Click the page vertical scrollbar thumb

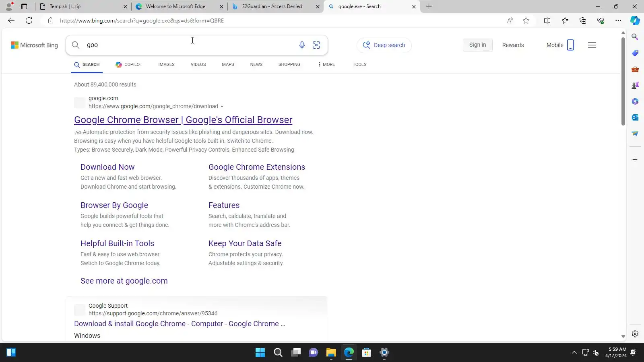tap(623, 81)
